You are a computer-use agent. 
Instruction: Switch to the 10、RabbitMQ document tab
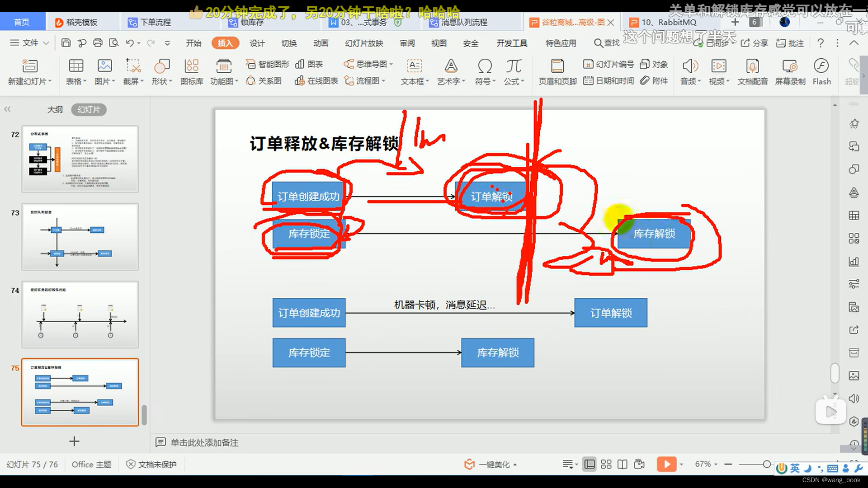click(x=669, y=22)
